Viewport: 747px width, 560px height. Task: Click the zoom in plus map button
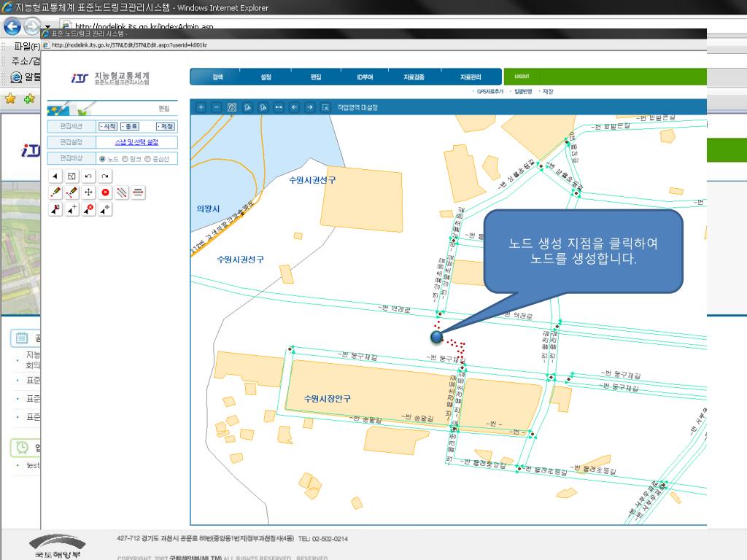point(201,107)
